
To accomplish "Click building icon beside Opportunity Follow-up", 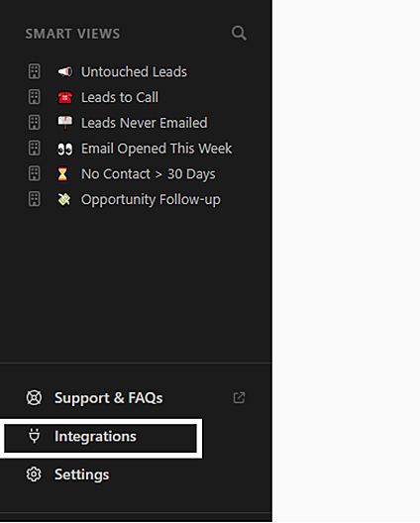I will [34, 199].
